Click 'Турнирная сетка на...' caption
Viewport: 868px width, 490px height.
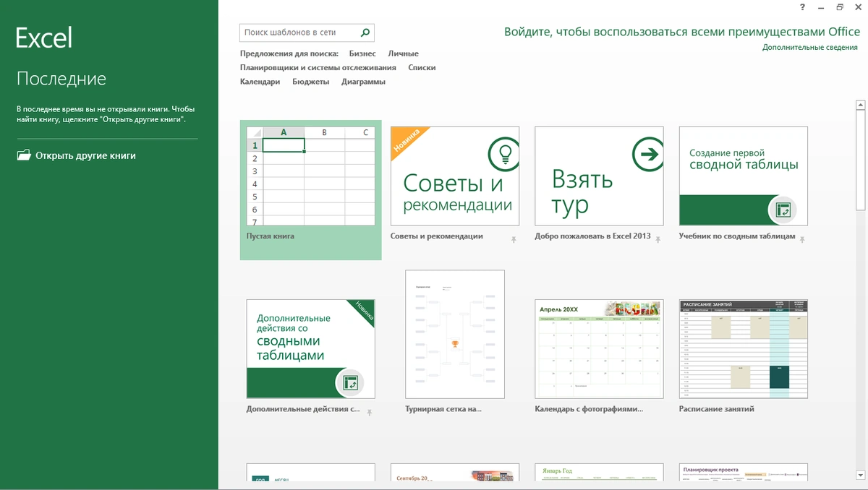(443, 409)
